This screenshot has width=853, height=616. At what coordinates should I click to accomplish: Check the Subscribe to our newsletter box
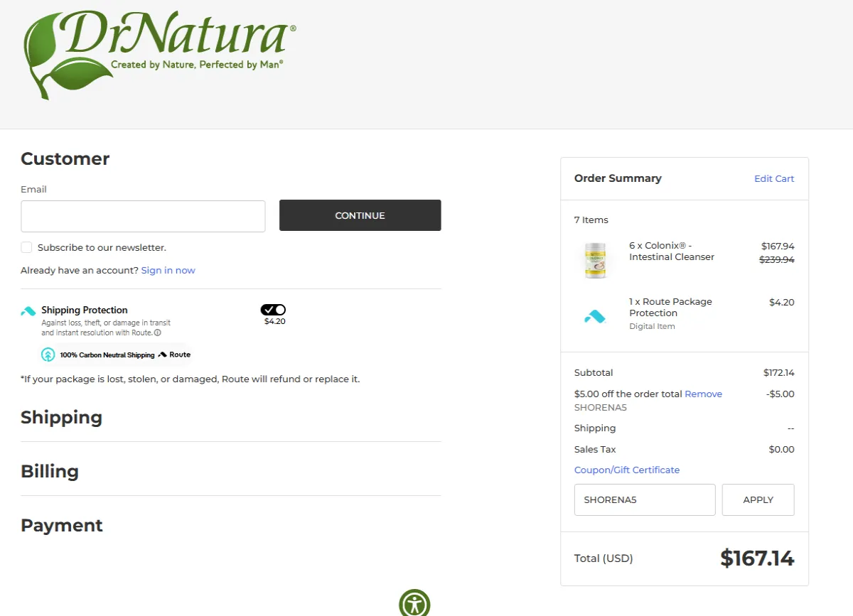tap(26, 247)
